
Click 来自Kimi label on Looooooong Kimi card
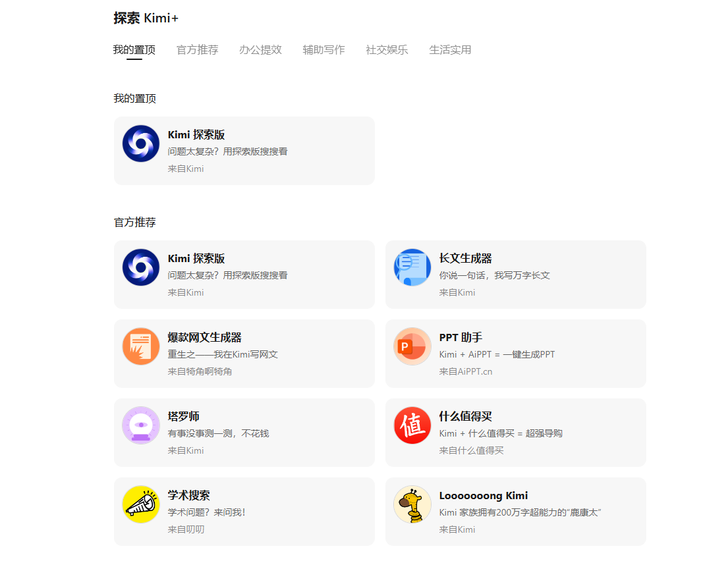pyautogui.click(x=457, y=529)
